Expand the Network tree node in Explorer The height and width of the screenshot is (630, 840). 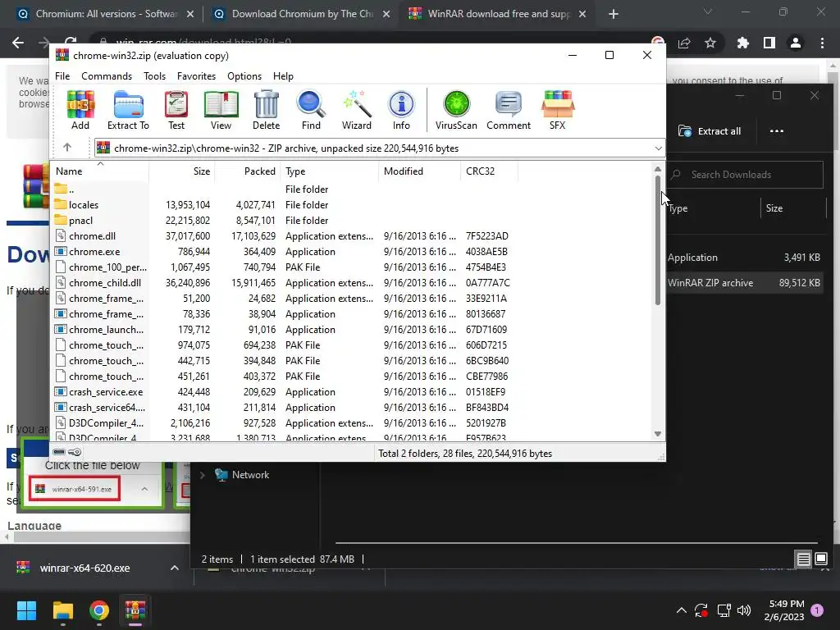coord(203,475)
